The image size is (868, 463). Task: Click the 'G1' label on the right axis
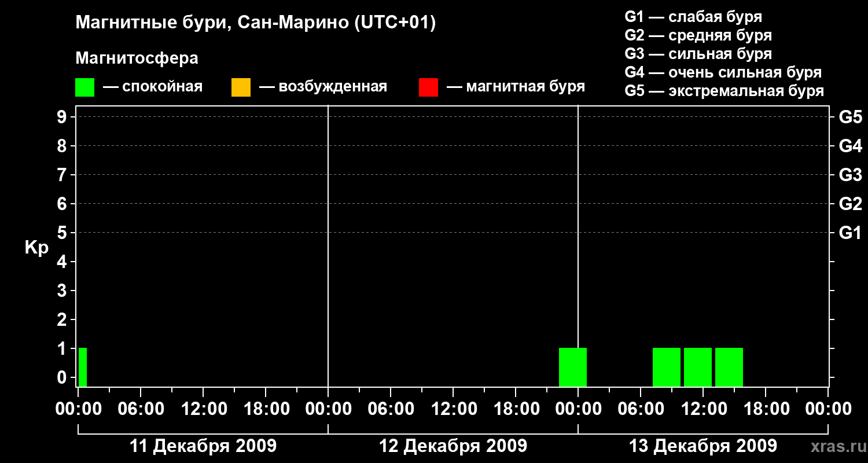point(851,233)
